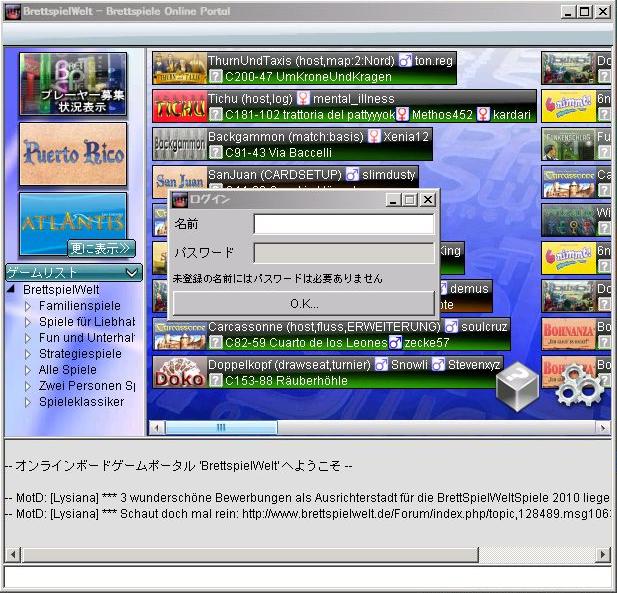The width and height of the screenshot is (617, 593).
Task: Open the Tichu game logo
Action: (x=180, y=106)
